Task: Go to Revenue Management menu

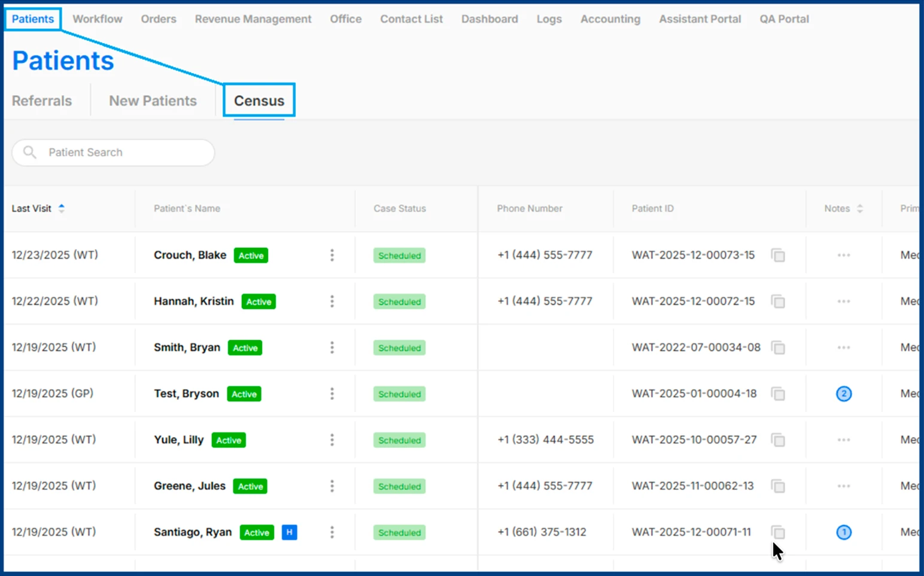Action: 253,19
